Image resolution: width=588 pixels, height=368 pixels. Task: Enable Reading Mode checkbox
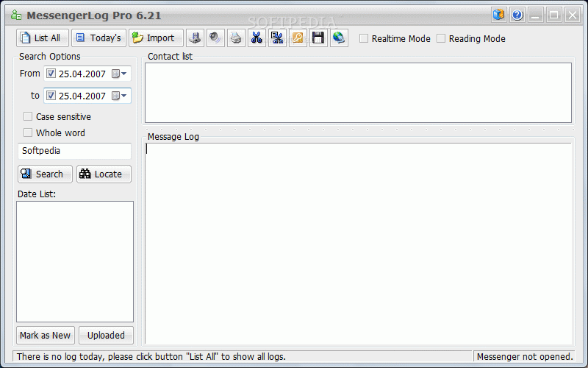point(441,38)
